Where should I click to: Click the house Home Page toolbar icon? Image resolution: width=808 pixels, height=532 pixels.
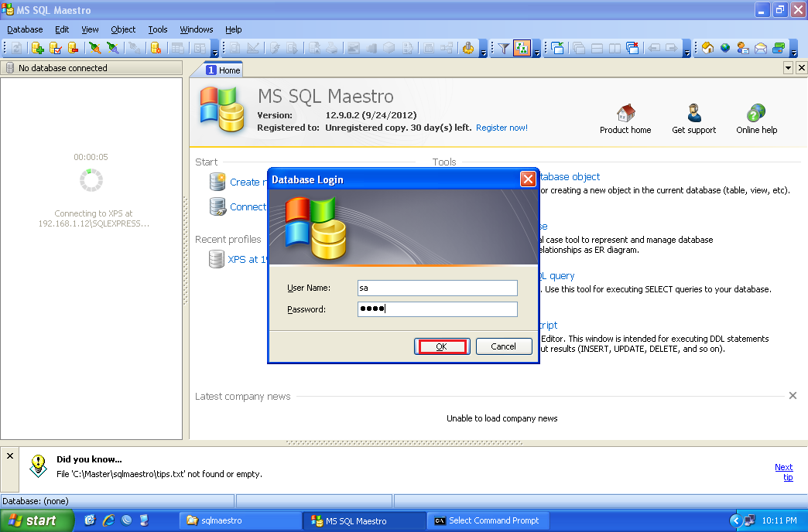click(707, 49)
